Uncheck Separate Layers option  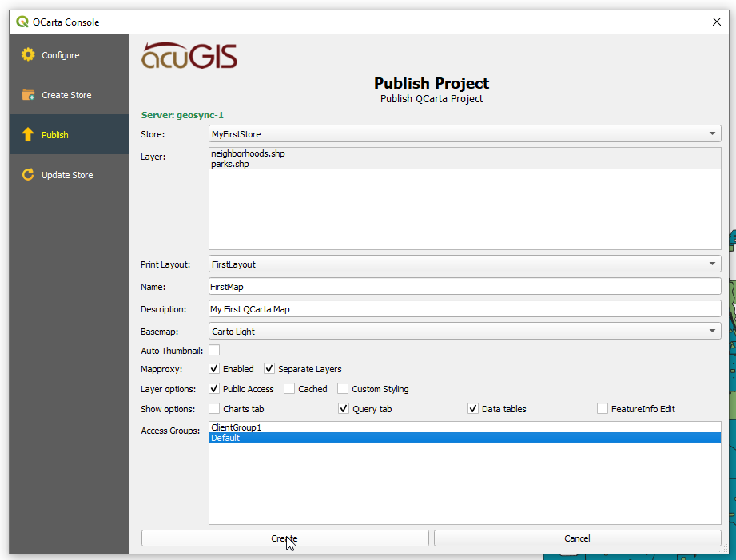tap(269, 368)
